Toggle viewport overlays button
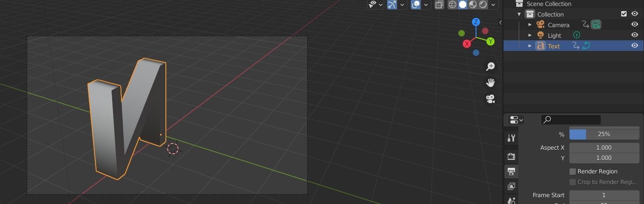644x204 pixels. (x=416, y=4)
